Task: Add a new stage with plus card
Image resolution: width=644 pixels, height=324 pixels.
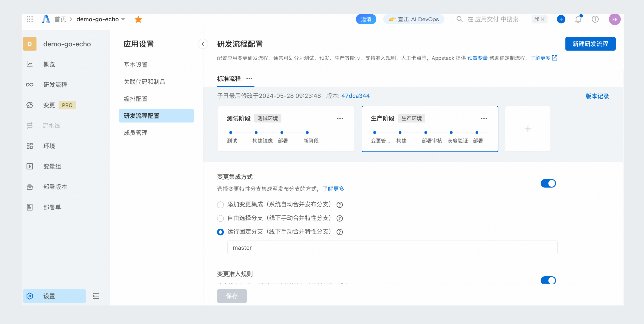Action: [528, 129]
